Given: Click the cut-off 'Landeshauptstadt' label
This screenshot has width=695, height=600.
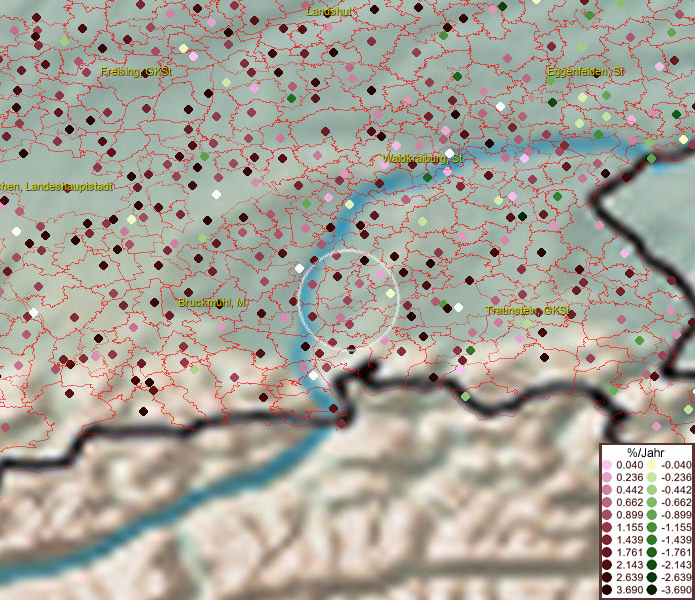Looking at the screenshot, I should (56, 187).
